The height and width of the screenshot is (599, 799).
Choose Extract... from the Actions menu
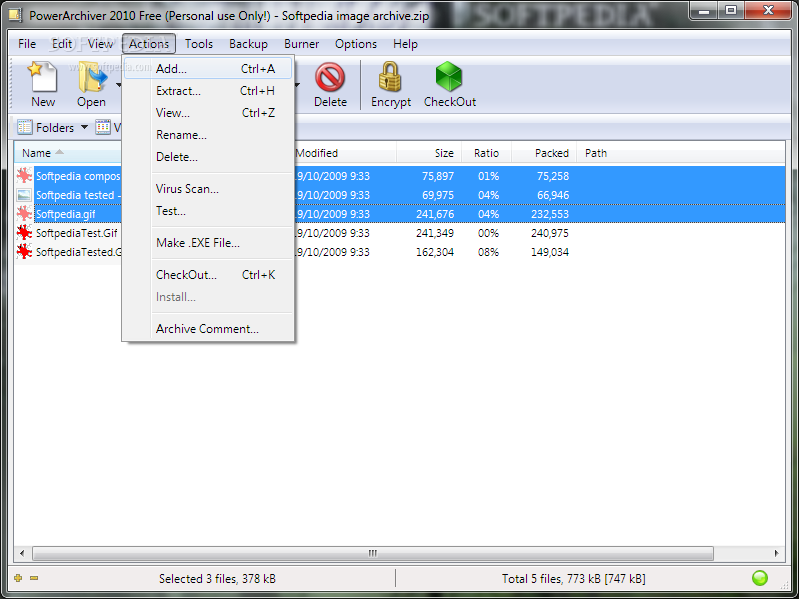[x=208, y=91]
